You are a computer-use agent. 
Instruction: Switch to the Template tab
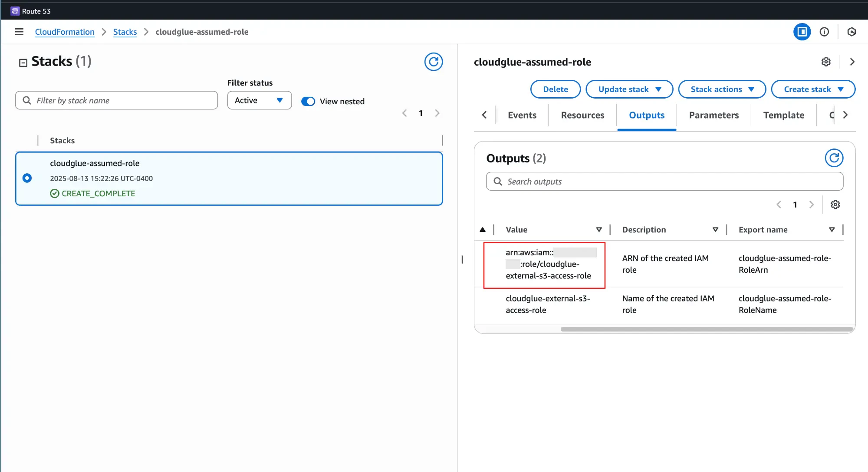coord(784,115)
